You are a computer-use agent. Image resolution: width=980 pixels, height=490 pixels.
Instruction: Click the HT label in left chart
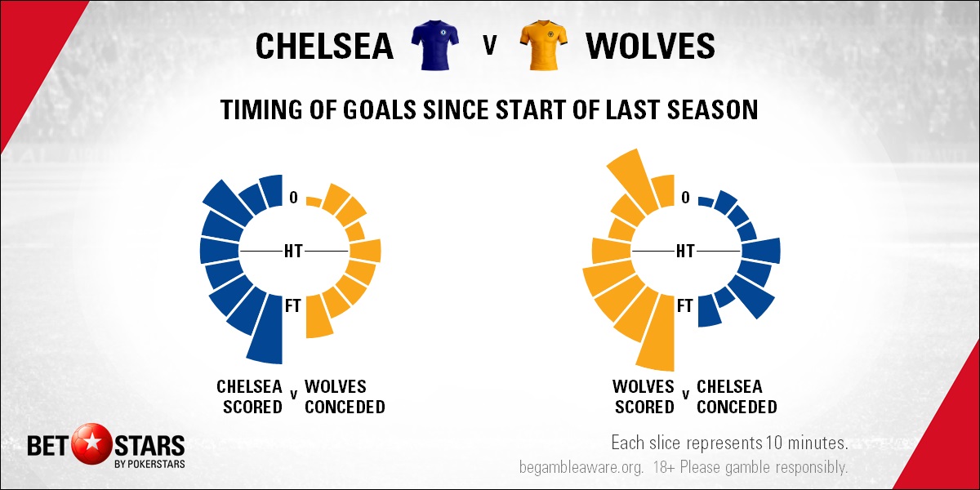click(293, 251)
